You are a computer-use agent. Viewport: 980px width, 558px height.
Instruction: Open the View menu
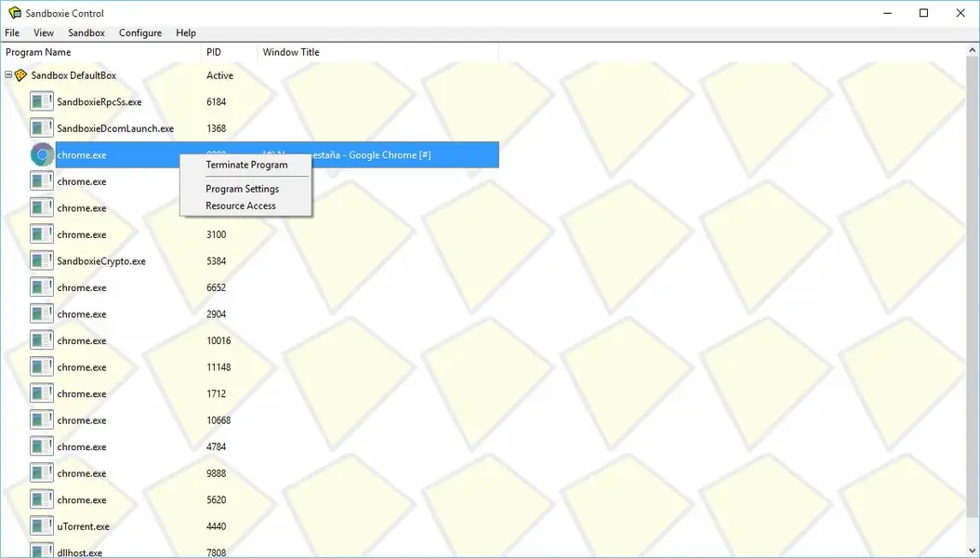(43, 32)
